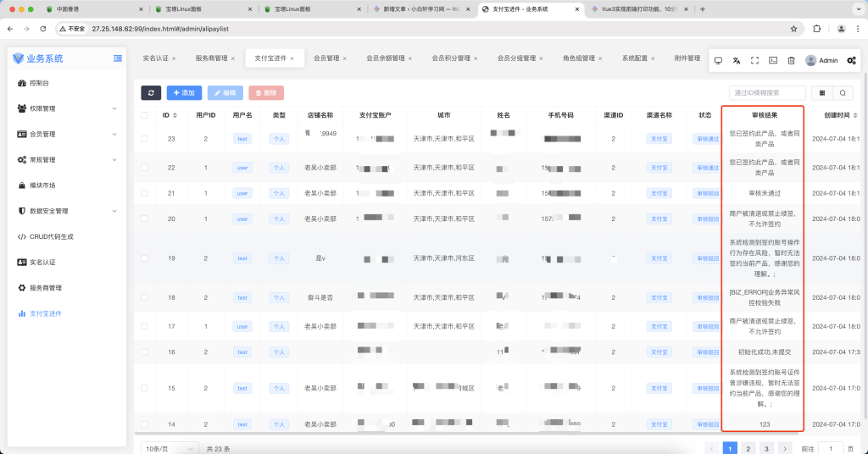The image size is (868, 454).
Task: Expand the 常规管理 sidebar menu
Action: 66,160
